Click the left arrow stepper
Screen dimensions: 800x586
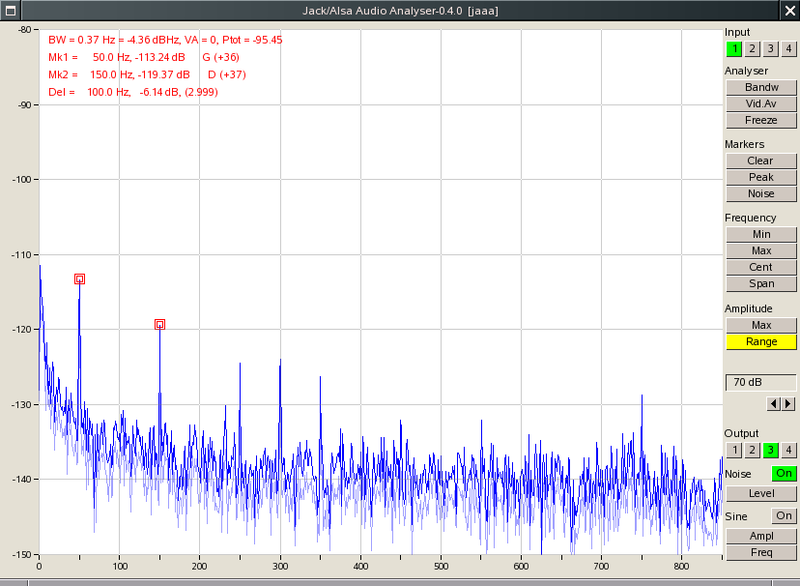pyautogui.click(x=773, y=404)
